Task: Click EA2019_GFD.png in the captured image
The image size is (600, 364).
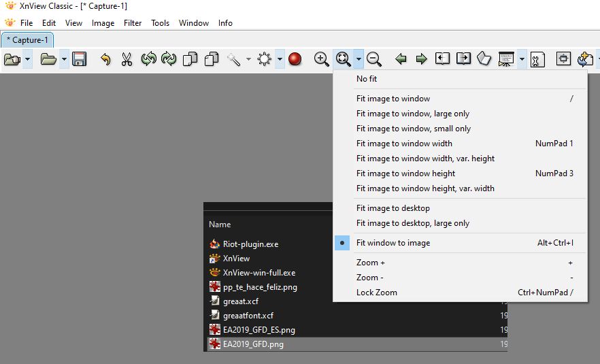Action: 253,344
